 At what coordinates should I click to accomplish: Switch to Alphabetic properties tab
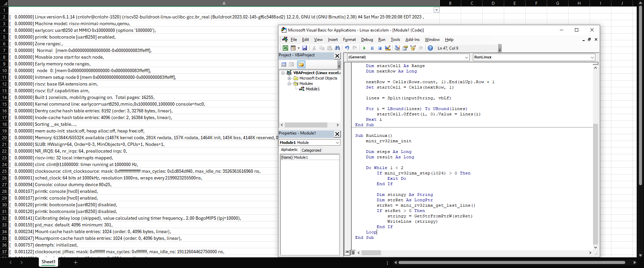click(x=289, y=150)
